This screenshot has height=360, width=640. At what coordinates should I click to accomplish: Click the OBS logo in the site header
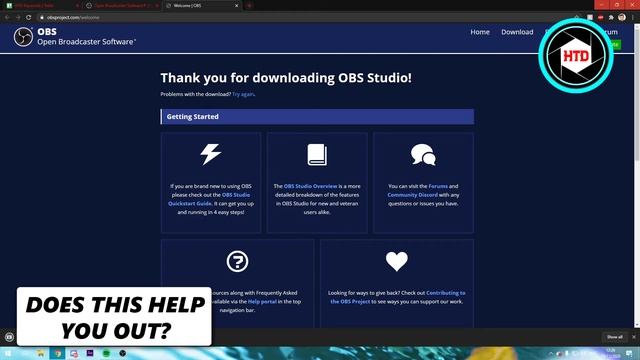click(23, 37)
